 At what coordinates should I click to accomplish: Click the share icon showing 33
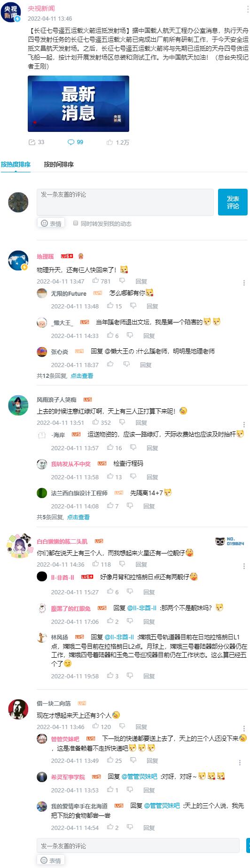32,142
